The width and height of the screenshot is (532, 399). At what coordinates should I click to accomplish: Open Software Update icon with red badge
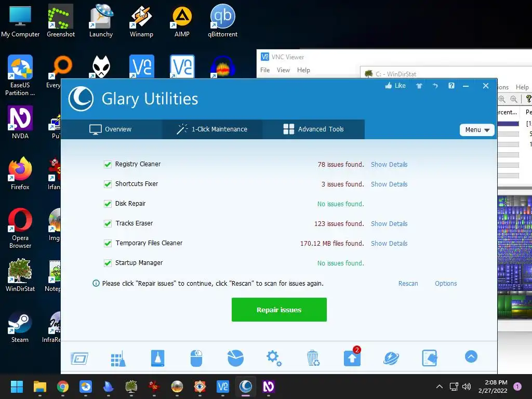tap(352, 357)
